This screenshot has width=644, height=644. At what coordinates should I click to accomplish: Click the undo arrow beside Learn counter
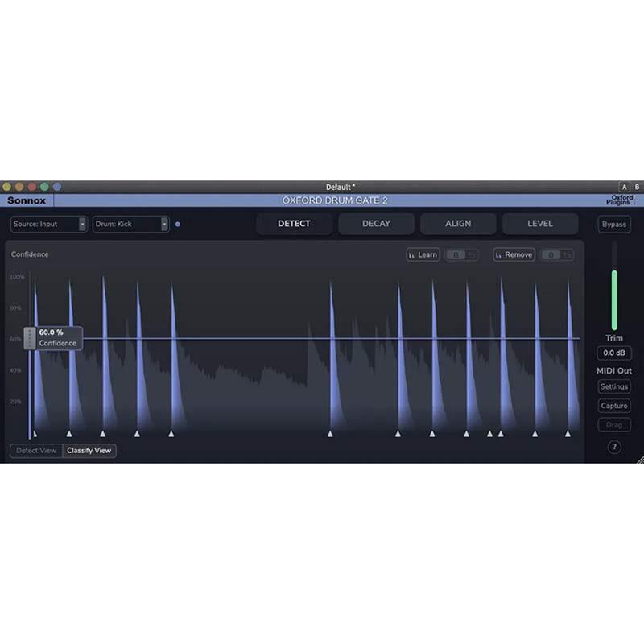473,254
